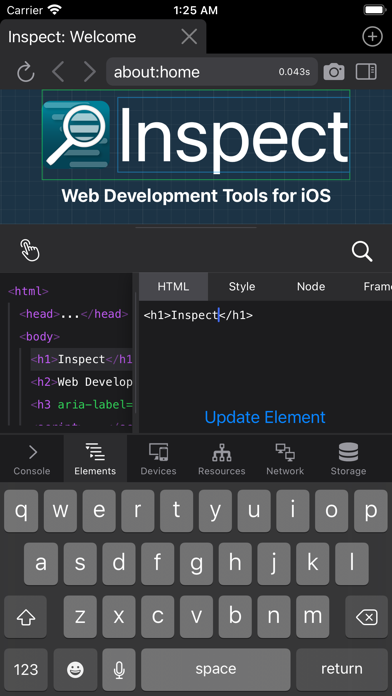392x696 pixels.
Task: Tap the a key
Action: click(41, 564)
